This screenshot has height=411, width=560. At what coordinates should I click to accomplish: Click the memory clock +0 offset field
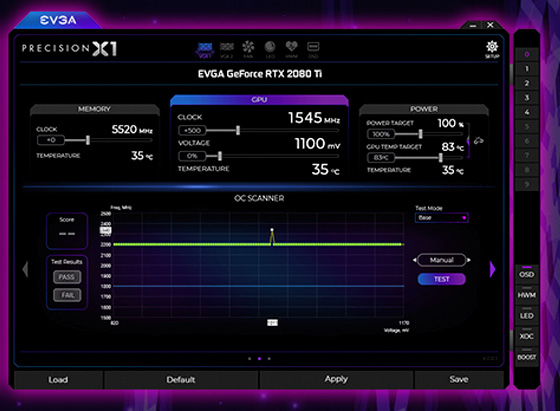coord(51,140)
